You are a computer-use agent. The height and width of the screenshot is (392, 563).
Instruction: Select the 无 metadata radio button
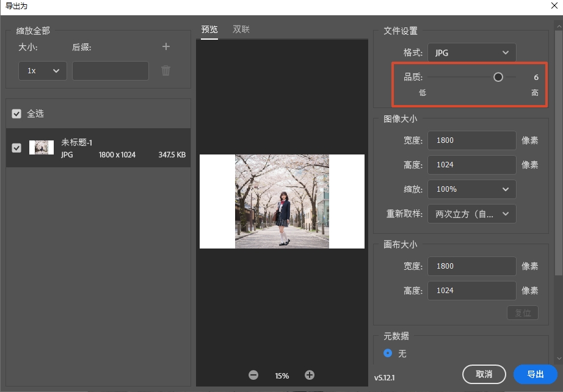(x=388, y=354)
